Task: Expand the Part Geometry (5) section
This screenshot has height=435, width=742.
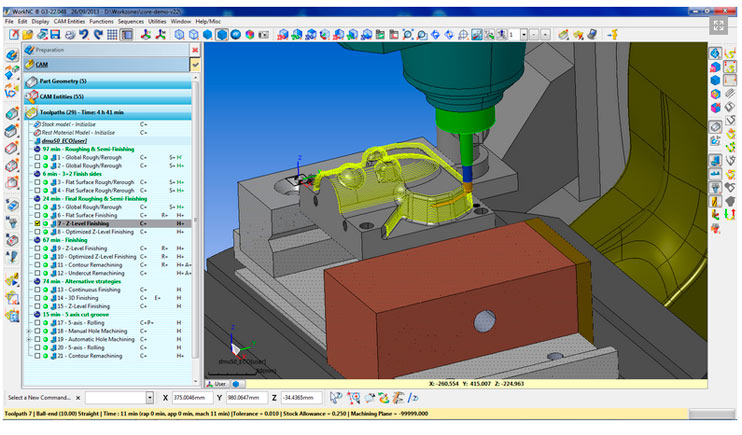Action: coord(107,81)
